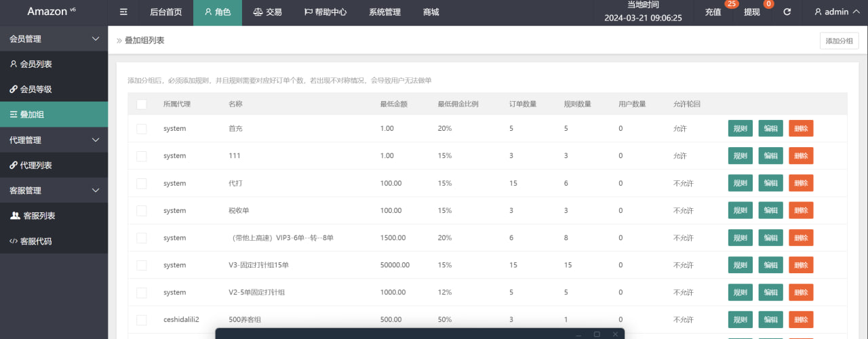Click 规则 for the 税收单 row
This screenshot has height=339, width=868.
[741, 210]
